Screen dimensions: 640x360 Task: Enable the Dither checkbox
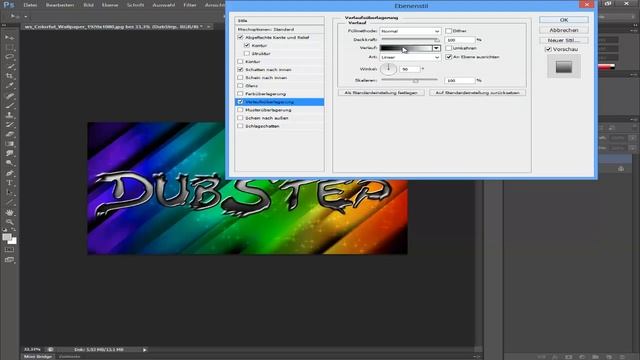(449, 31)
